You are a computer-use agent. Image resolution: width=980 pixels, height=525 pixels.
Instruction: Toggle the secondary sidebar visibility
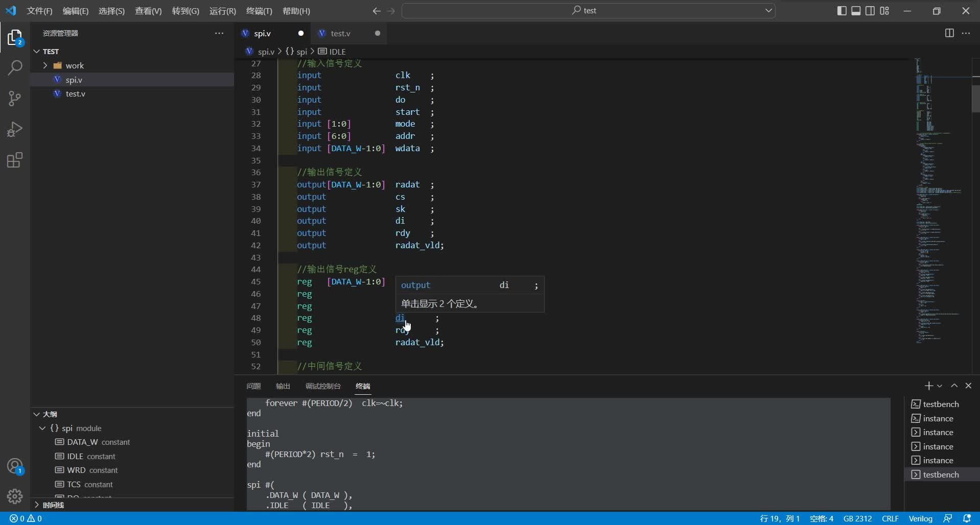point(870,10)
